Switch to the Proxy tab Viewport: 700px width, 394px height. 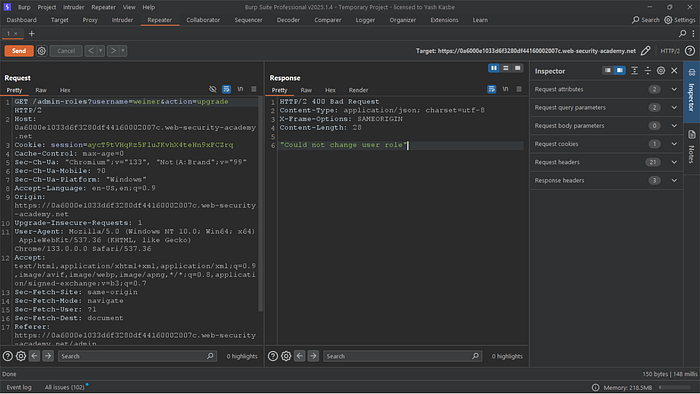pos(90,20)
